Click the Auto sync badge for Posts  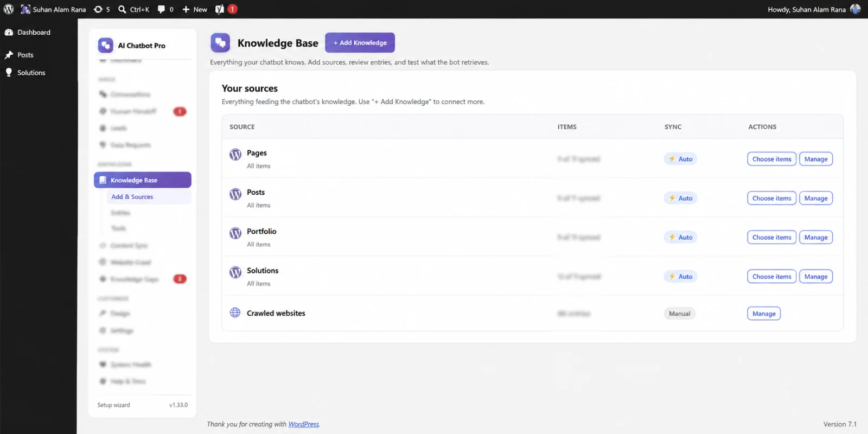680,198
